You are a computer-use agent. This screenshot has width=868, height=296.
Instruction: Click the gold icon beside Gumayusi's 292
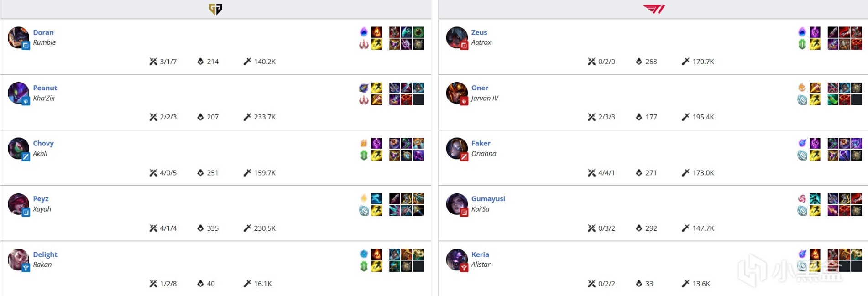[x=638, y=228]
